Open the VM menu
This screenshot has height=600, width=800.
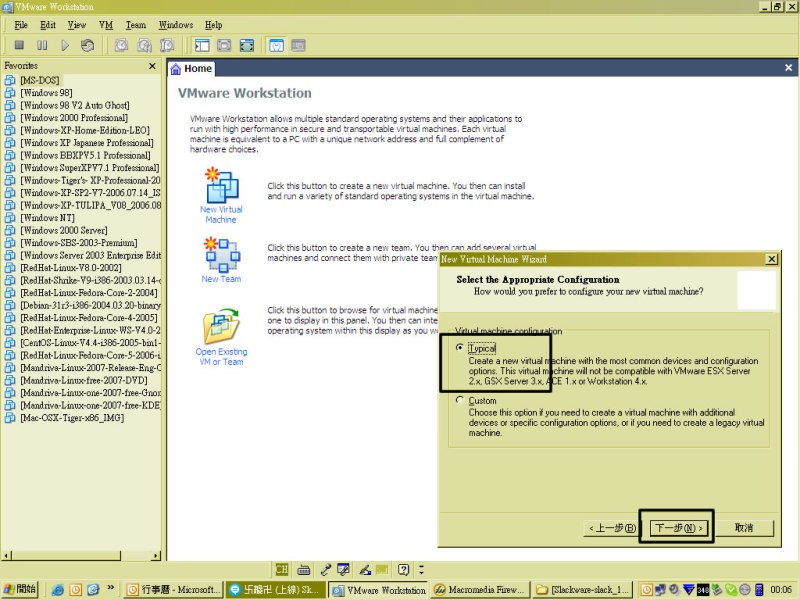tap(106, 24)
